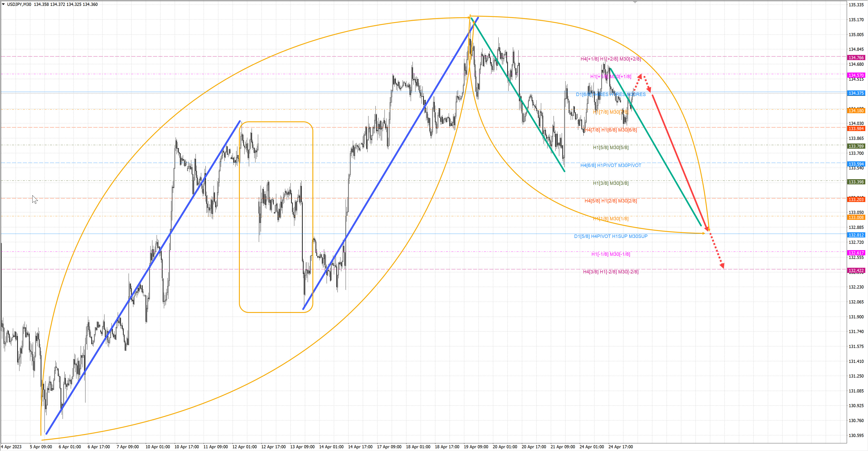Screen dimensions: 868x451
Task: Click the magenta 134.766 price tag
Action: coord(856,58)
